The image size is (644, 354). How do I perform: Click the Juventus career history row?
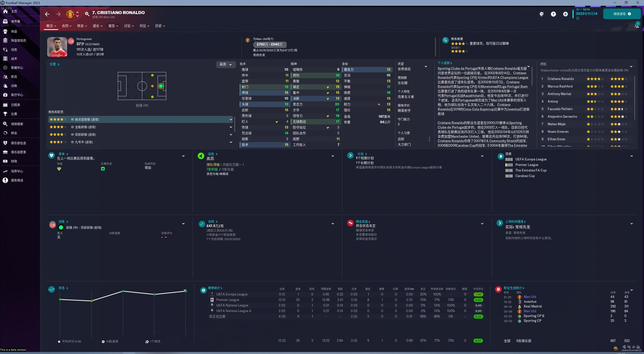[568, 302]
